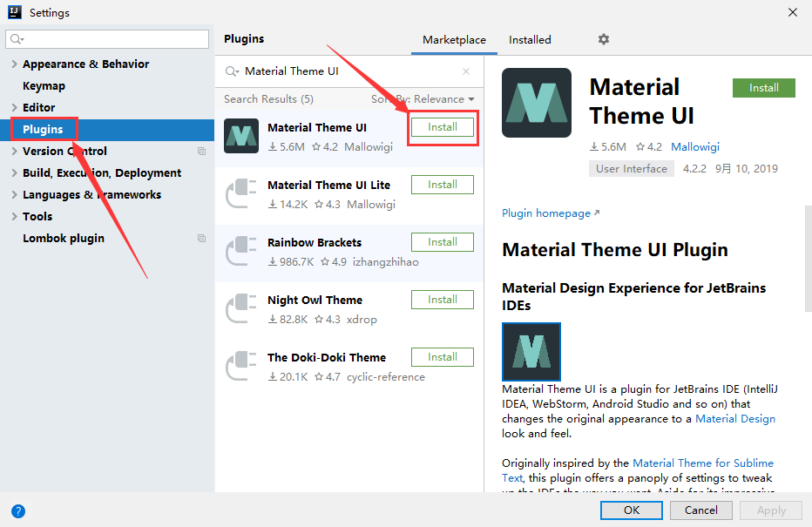The image size is (812, 527).
Task: Follow the Material Design link
Action: pos(734,419)
